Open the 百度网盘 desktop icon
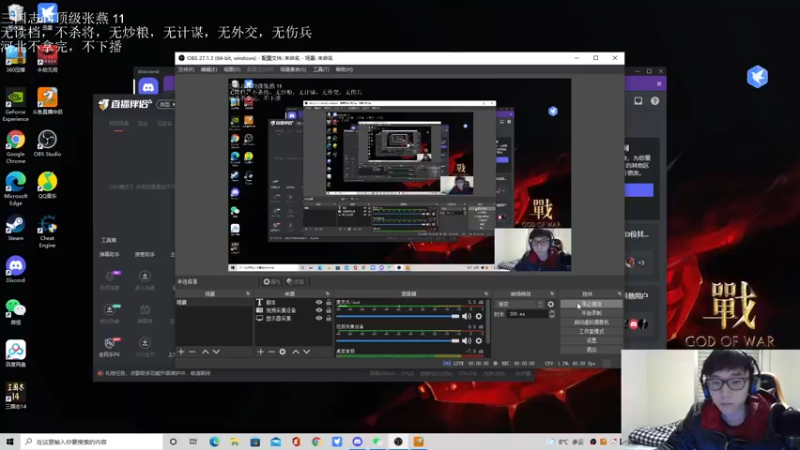The height and width of the screenshot is (450, 800). 15,354
